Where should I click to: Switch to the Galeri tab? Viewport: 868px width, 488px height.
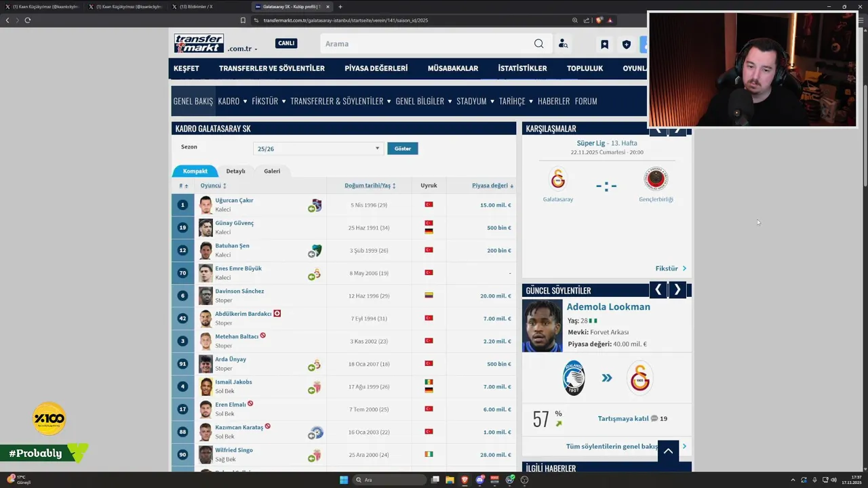point(272,171)
